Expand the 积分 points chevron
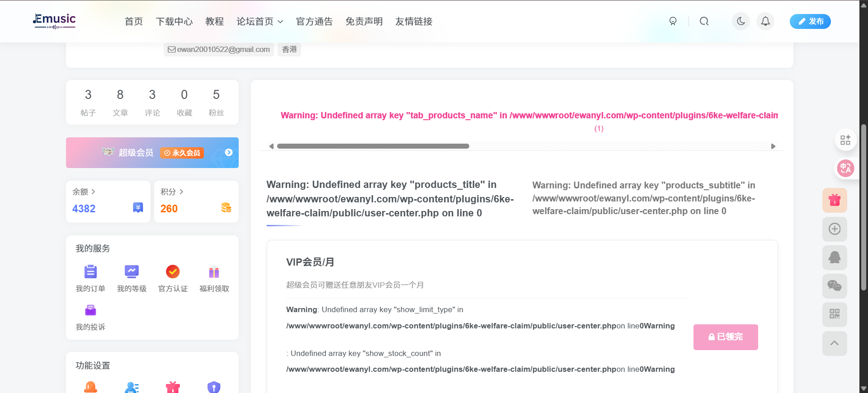The height and width of the screenshot is (393, 868). pos(182,192)
